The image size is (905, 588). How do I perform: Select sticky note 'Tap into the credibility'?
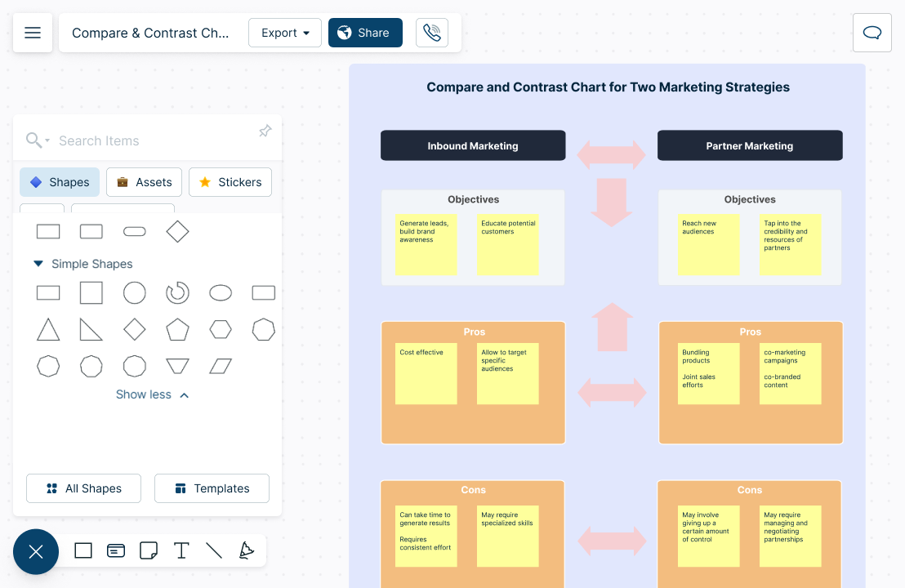790,245
